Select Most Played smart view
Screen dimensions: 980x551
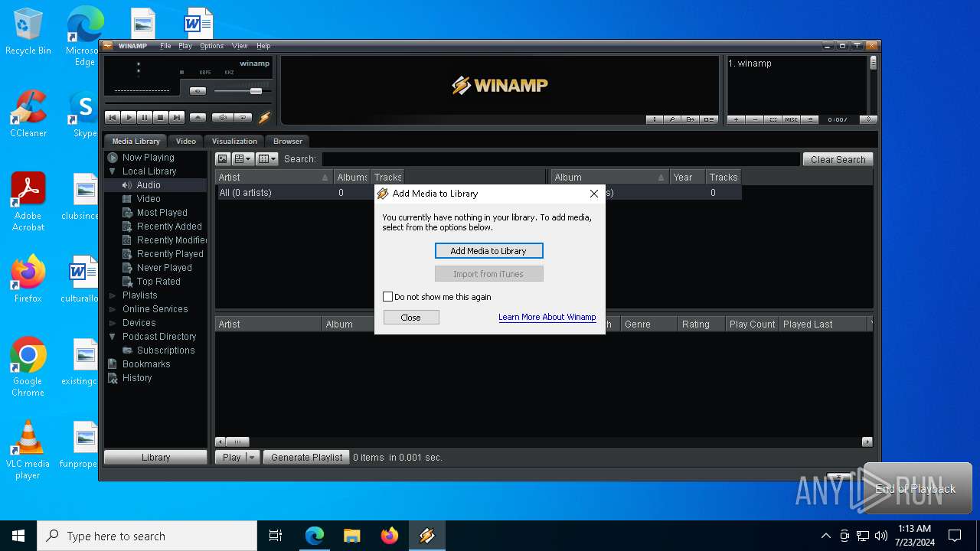(162, 213)
